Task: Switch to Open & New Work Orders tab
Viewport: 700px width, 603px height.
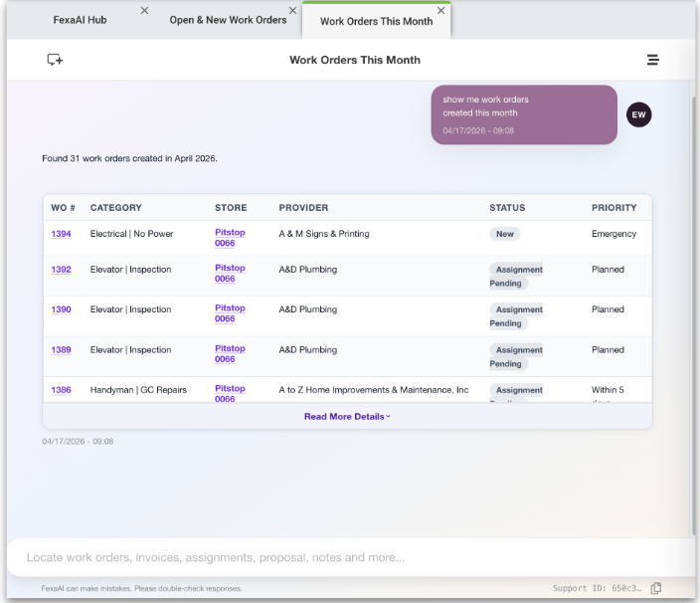Action: (x=228, y=20)
